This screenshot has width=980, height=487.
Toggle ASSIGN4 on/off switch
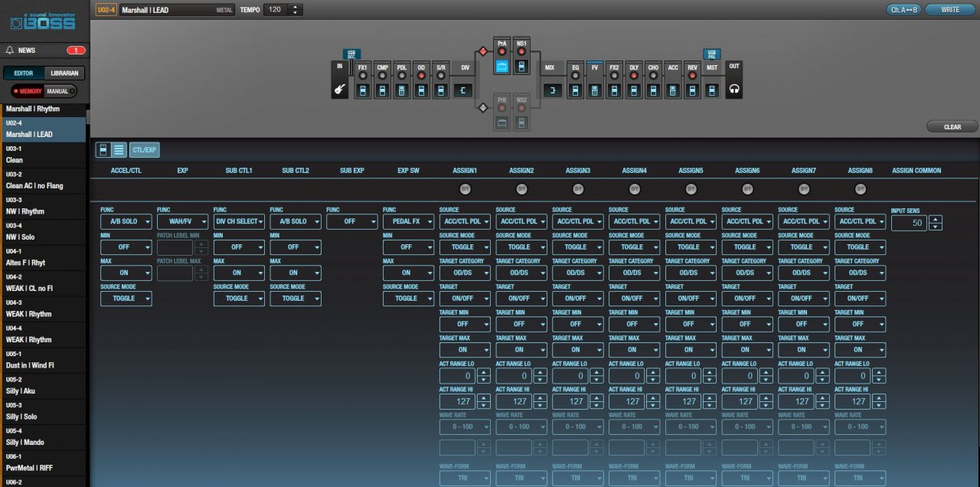(x=635, y=188)
